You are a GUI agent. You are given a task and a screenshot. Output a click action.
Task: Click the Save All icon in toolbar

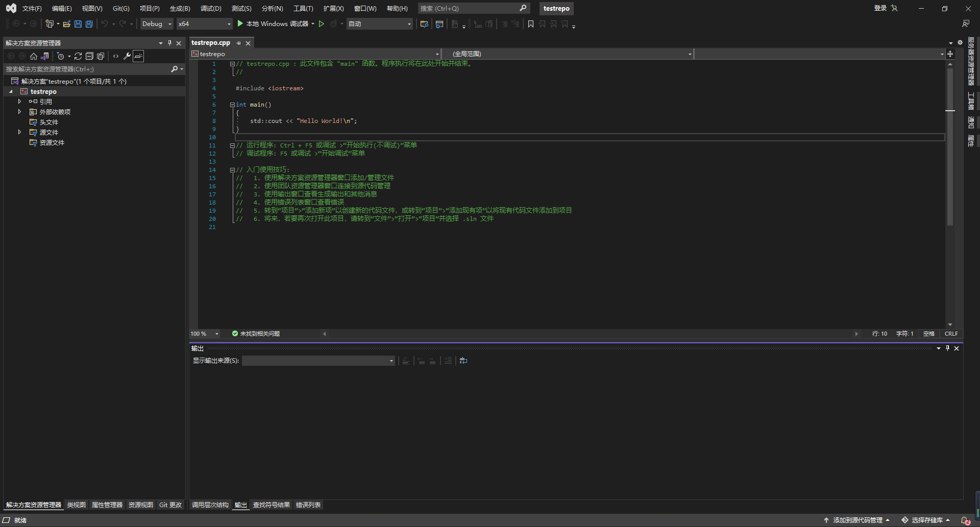pyautogui.click(x=89, y=24)
